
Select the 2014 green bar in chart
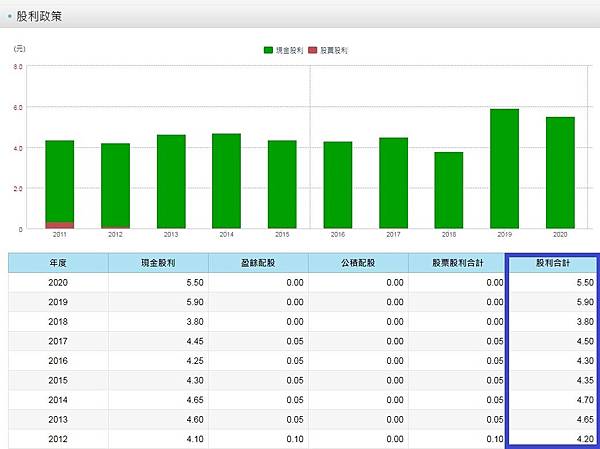(x=227, y=181)
